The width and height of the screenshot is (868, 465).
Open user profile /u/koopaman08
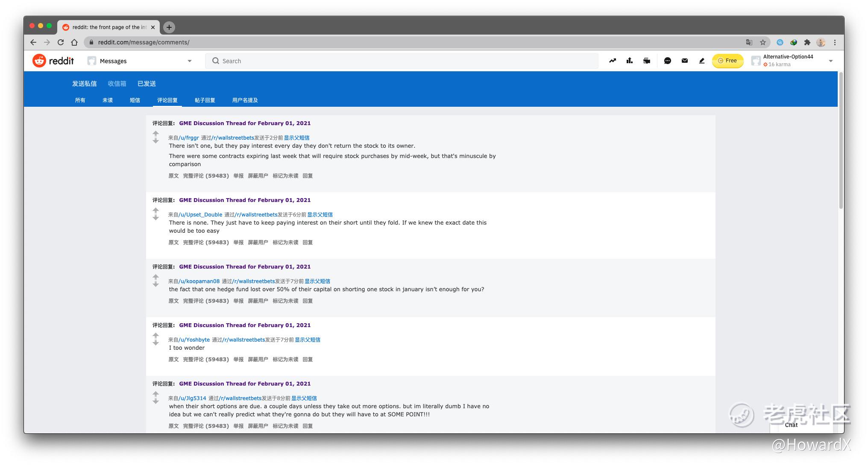(x=199, y=281)
